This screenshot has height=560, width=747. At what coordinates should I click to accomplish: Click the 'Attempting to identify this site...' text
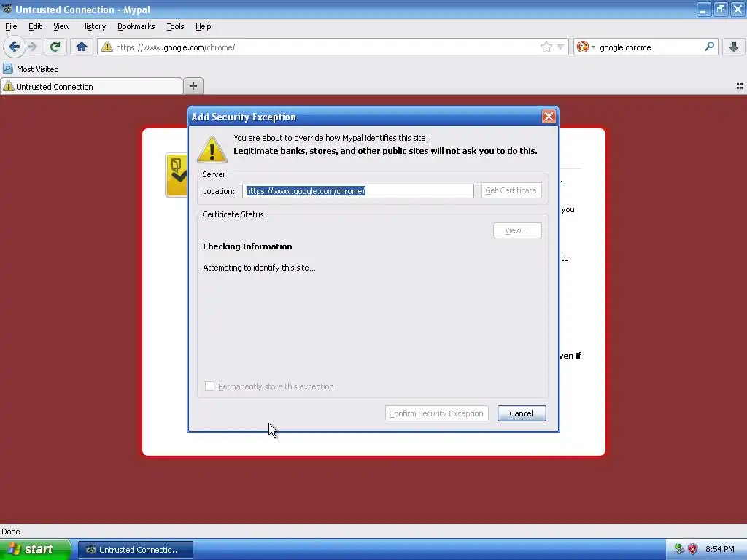[x=259, y=268]
